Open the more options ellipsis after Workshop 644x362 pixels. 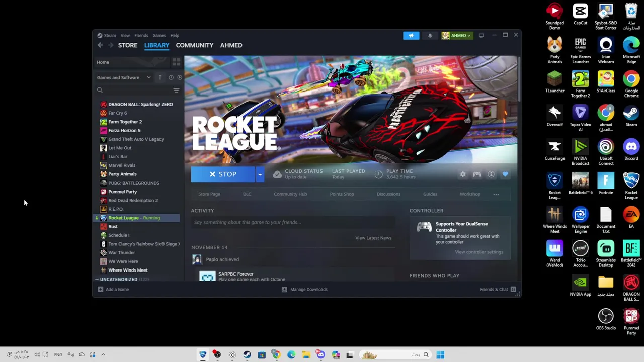click(496, 194)
